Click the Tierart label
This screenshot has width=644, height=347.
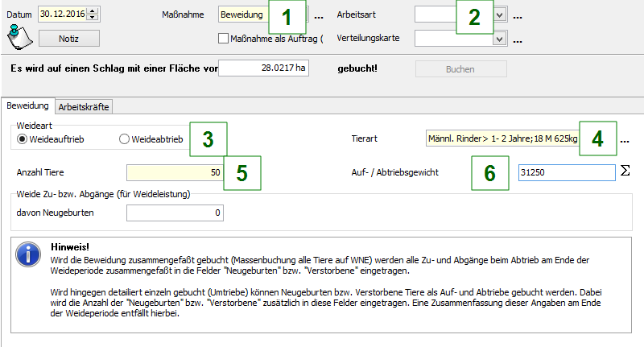365,138
